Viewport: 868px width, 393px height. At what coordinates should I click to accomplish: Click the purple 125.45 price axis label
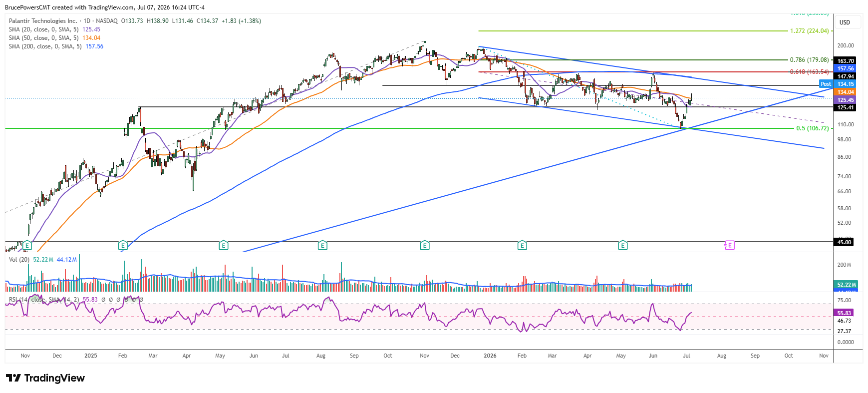(846, 100)
